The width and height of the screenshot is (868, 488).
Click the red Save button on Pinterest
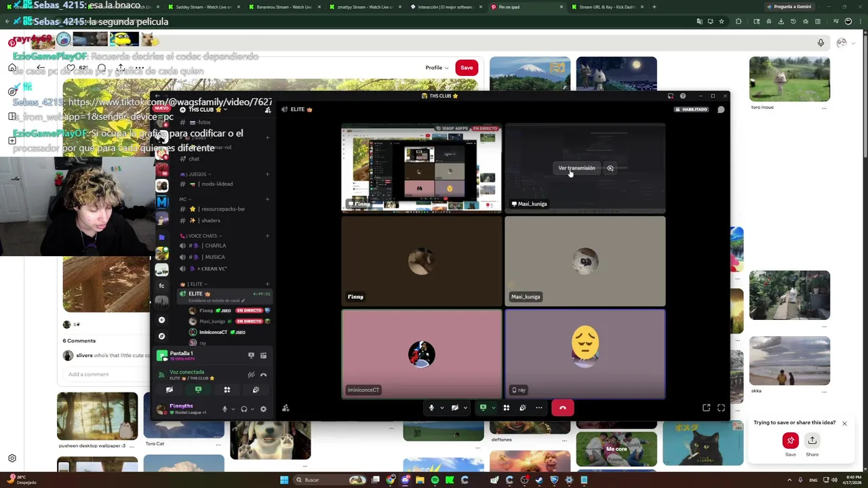467,68
